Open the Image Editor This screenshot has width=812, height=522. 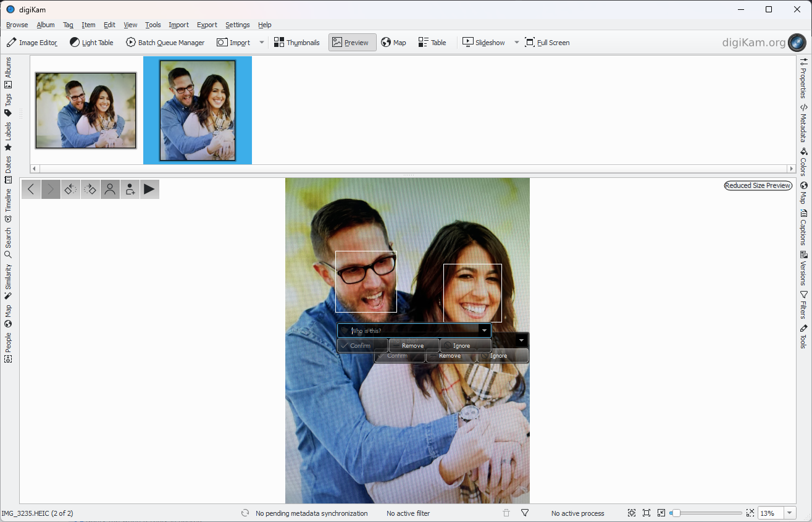tap(32, 43)
